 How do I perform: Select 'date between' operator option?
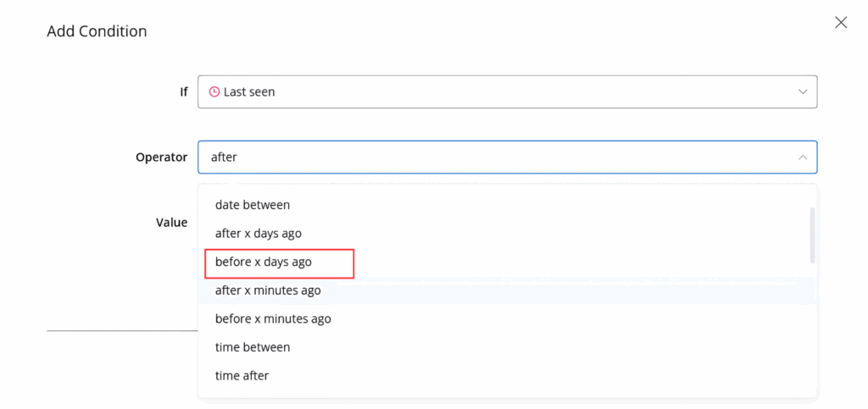coord(253,205)
